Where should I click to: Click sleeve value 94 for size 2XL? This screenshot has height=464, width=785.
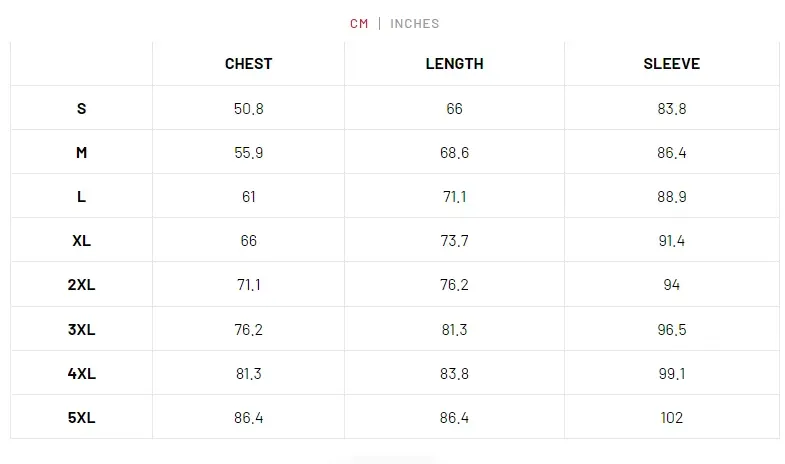[671, 285]
